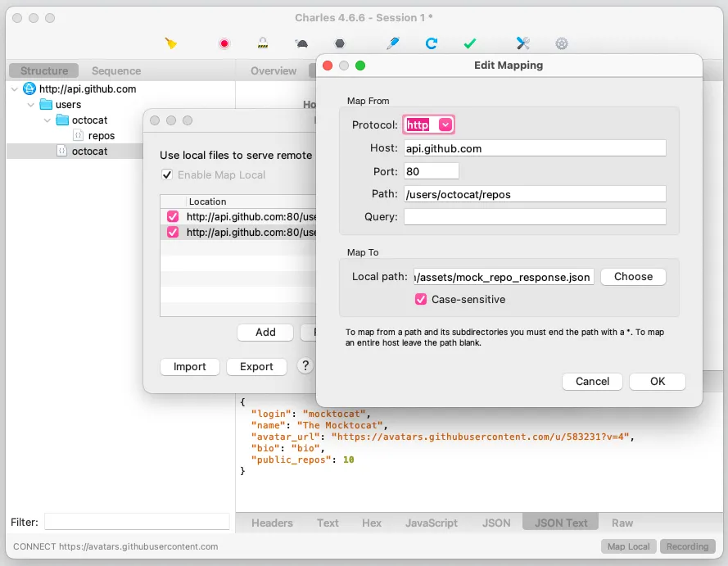Click into the Query input field
Screen dimensions: 728x566
[535, 217]
